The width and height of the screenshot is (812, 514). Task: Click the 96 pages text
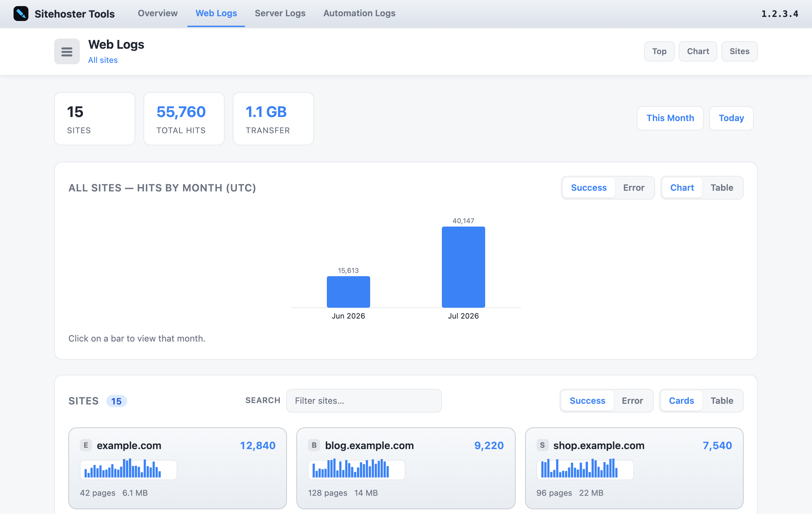[554, 493]
